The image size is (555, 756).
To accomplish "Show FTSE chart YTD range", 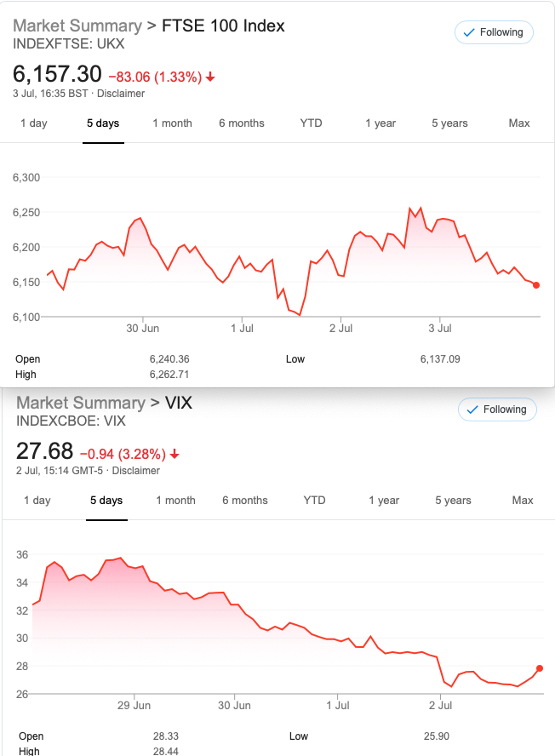I will click(311, 123).
